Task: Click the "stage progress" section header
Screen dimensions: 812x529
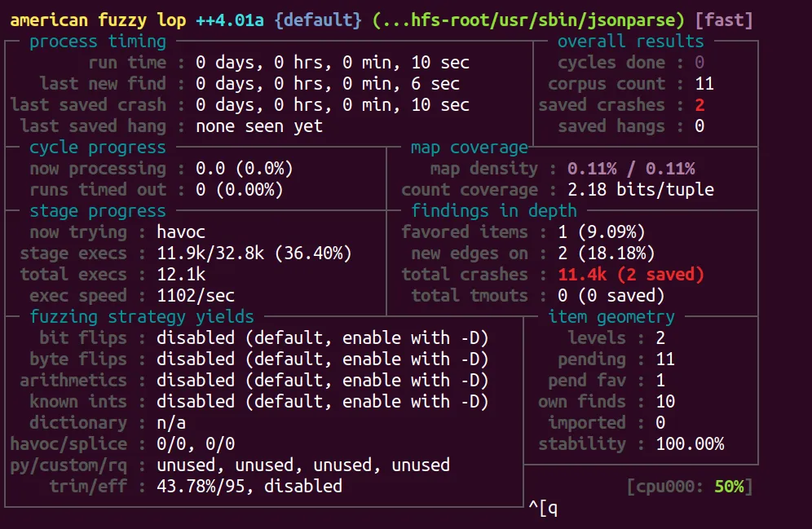Action: [x=98, y=211]
